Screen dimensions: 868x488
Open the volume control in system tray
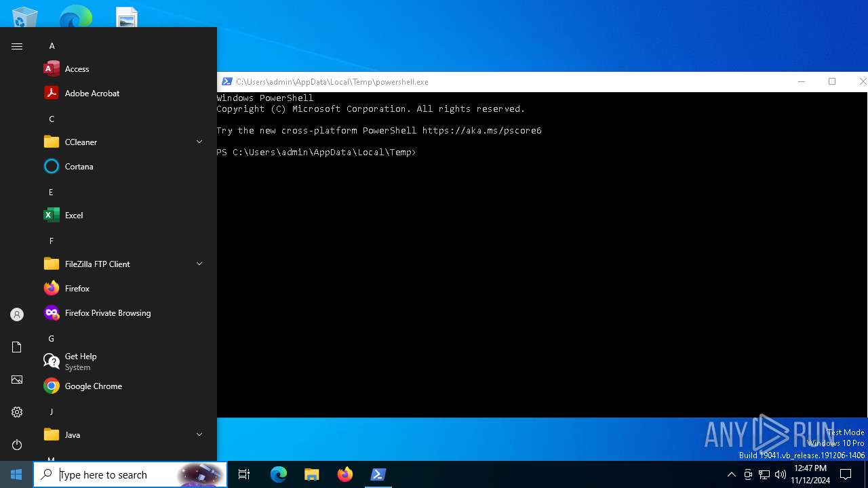pos(780,474)
